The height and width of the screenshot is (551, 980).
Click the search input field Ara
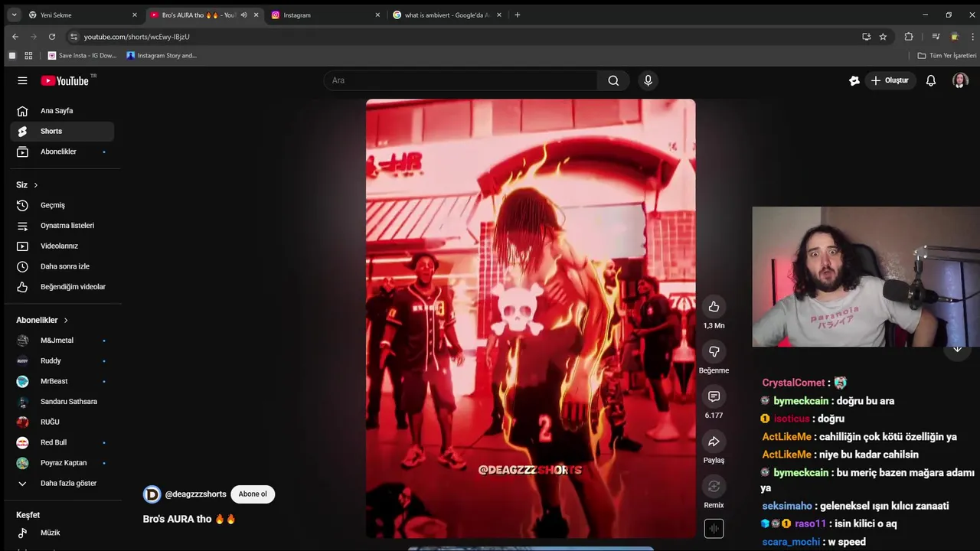click(x=461, y=80)
